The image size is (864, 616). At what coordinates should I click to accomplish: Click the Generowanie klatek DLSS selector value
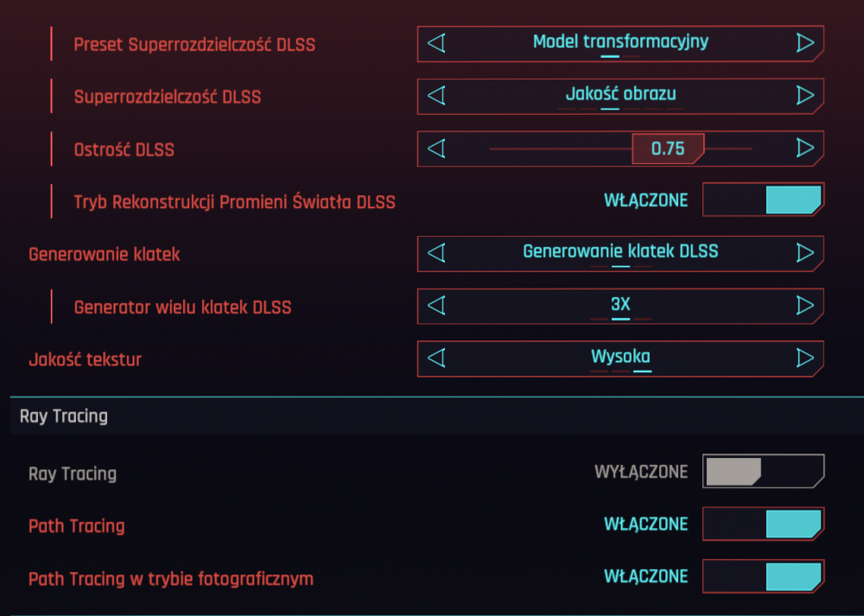click(620, 251)
